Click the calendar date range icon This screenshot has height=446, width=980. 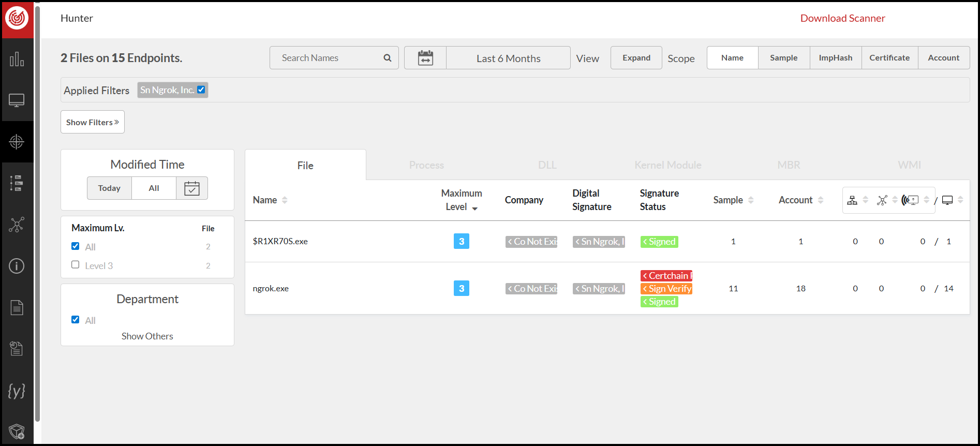pos(425,58)
